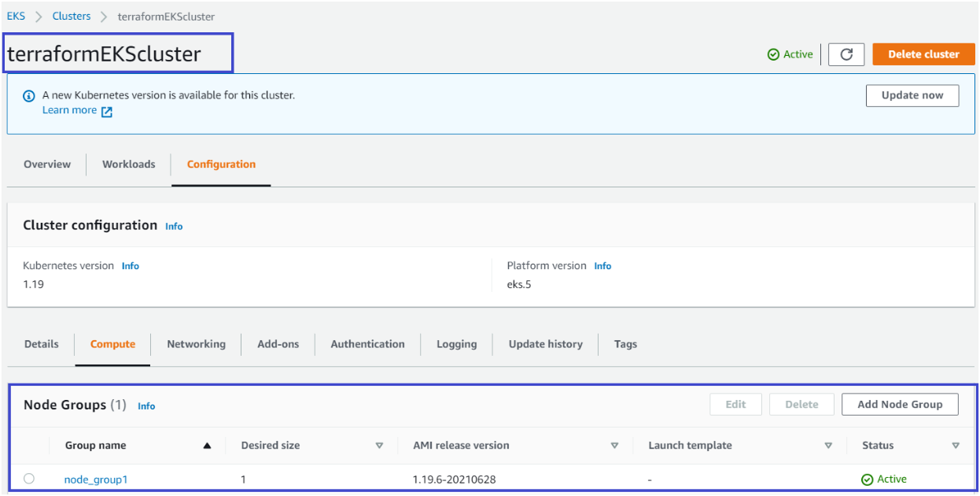Image resolution: width=980 pixels, height=496 pixels.
Task: Open Info link beside Kubernetes version
Action: click(x=131, y=266)
